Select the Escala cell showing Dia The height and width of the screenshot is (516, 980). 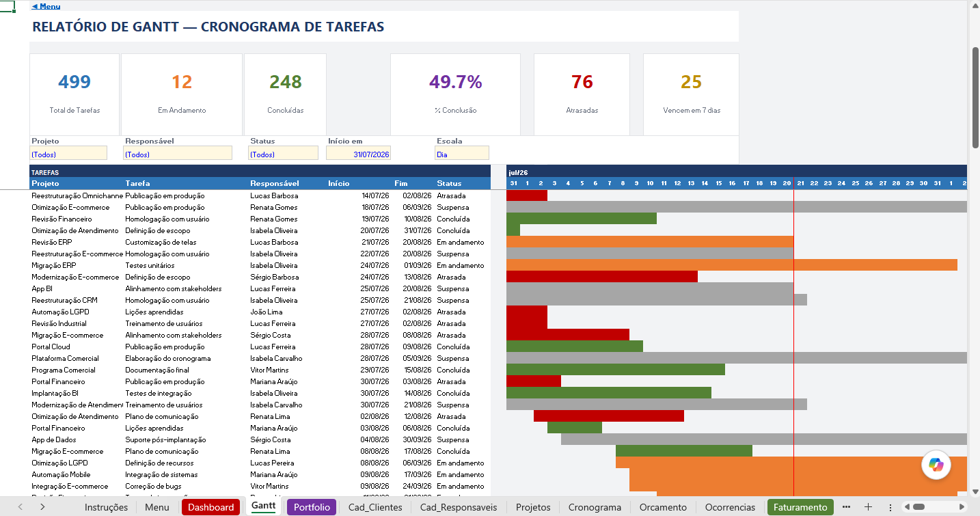click(462, 154)
